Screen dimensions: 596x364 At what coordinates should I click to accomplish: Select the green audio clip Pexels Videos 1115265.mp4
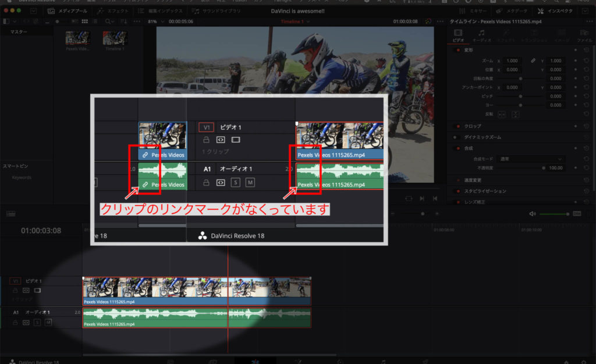pyautogui.click(x=197, y=317)
